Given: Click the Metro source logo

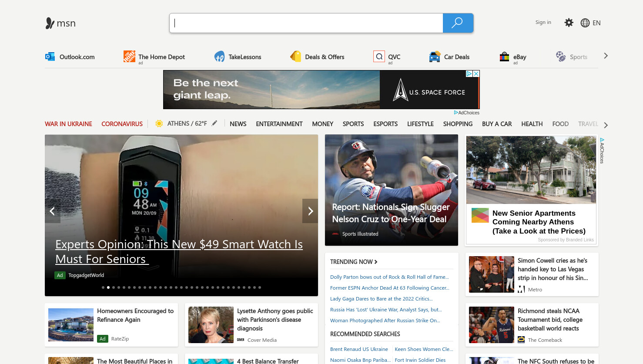Looking at the screenshot, I should point(521,289).
